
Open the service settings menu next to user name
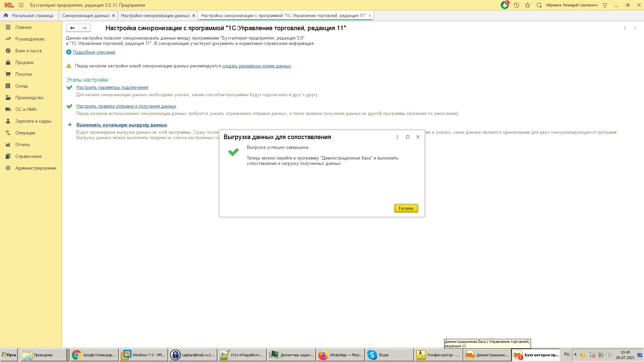605,5
